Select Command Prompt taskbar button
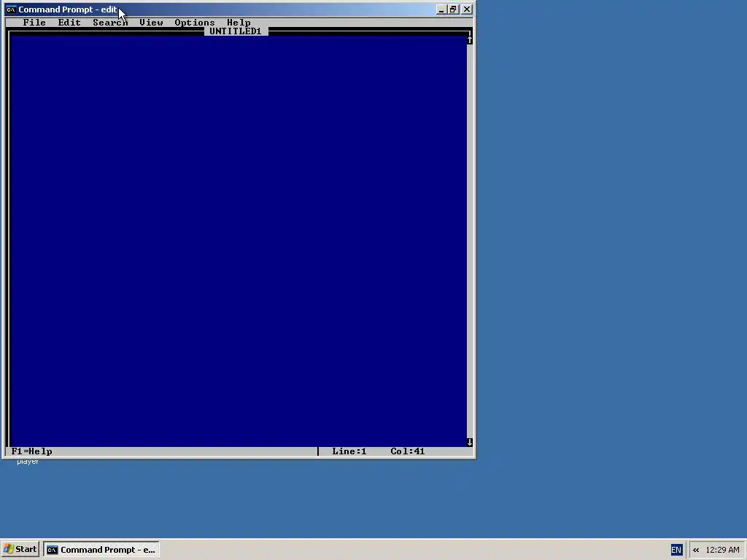747x560 pixels. (101, 550)
